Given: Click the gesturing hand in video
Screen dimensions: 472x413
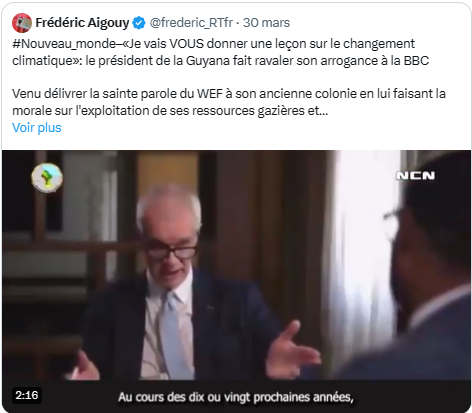Looking at the screenshot, I should [x=293, y=349].
